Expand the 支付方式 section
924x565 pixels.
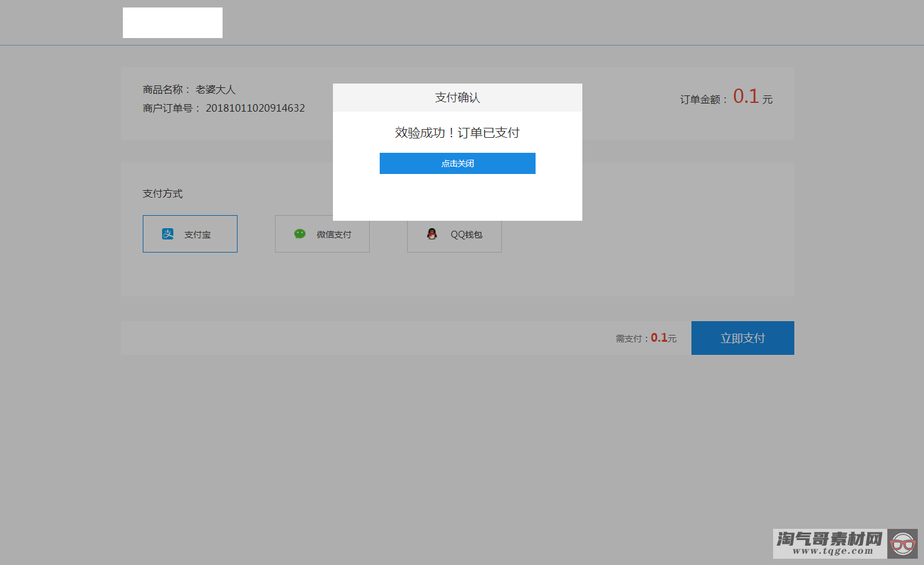click(x=161, y=193)
